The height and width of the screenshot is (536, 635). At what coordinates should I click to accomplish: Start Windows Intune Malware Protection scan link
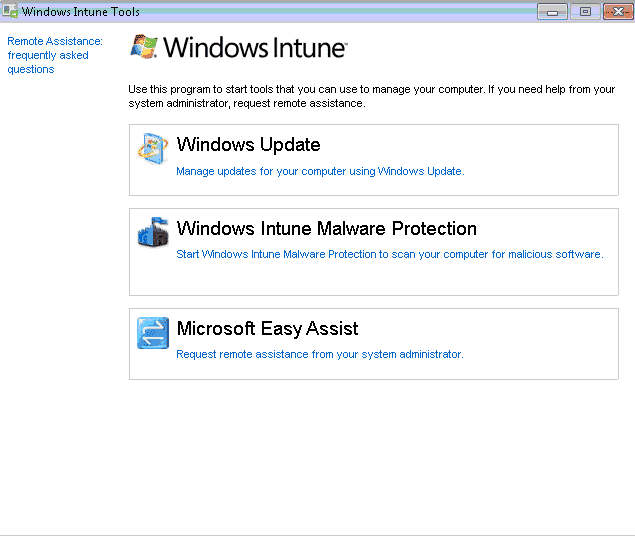click(x=390, y=254)
